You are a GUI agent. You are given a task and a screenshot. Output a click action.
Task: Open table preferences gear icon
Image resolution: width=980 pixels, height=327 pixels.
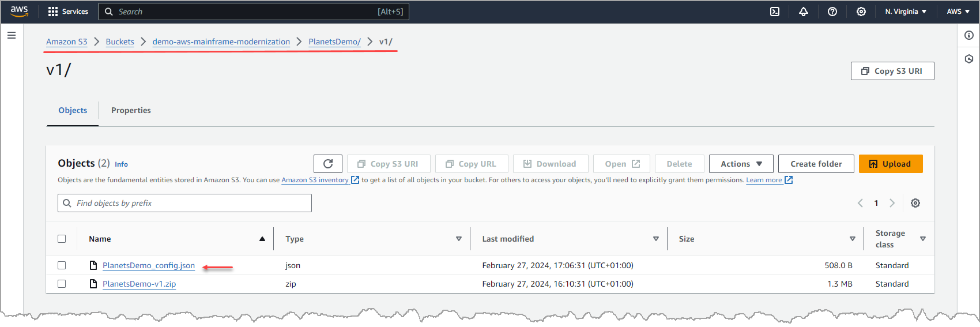click(x=915, y=203)
